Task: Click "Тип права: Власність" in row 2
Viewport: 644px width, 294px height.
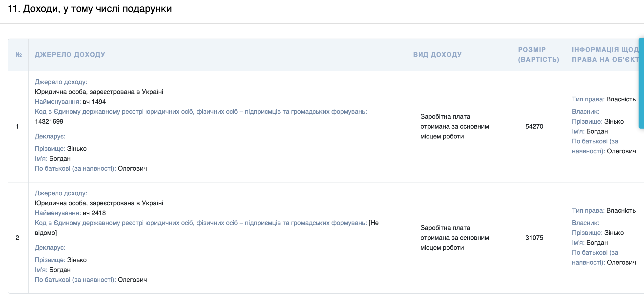Action: (x=603, y=210)
